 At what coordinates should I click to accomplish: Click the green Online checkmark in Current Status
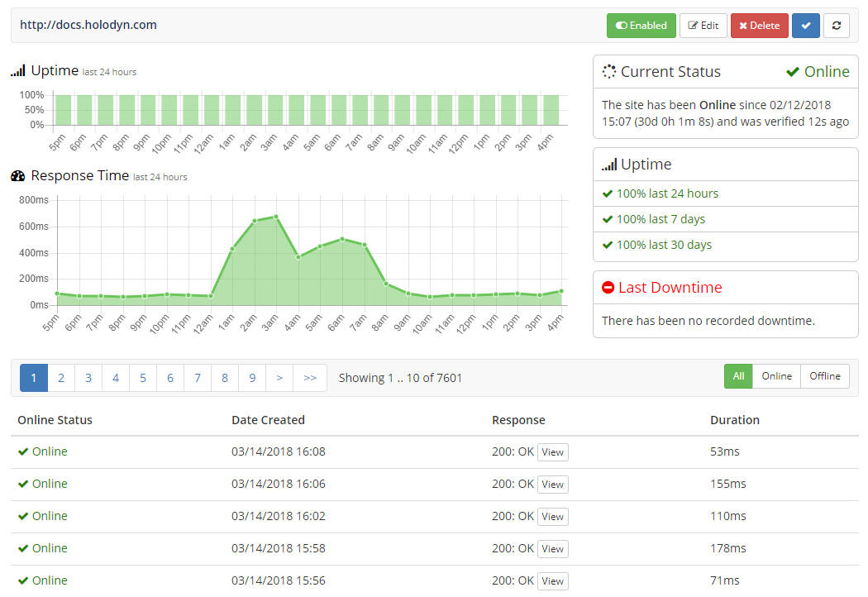click(x=793, y=73)
